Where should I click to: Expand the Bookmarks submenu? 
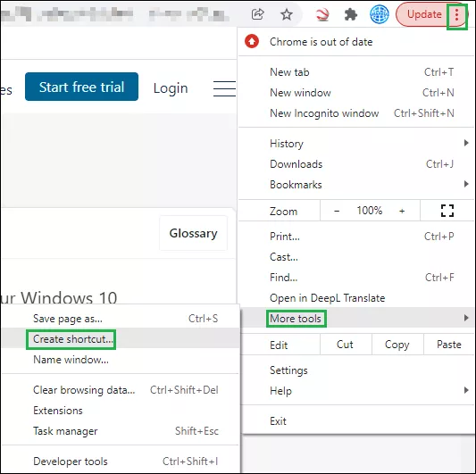[356, 185]
